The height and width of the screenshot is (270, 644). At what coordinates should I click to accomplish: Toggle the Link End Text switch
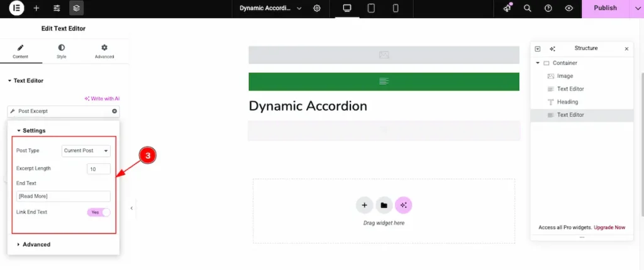[99, 212]
